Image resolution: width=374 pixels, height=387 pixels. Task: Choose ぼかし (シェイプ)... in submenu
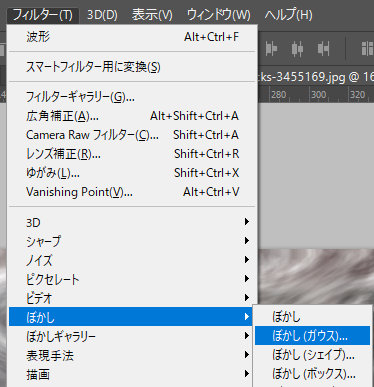(313, 355)
